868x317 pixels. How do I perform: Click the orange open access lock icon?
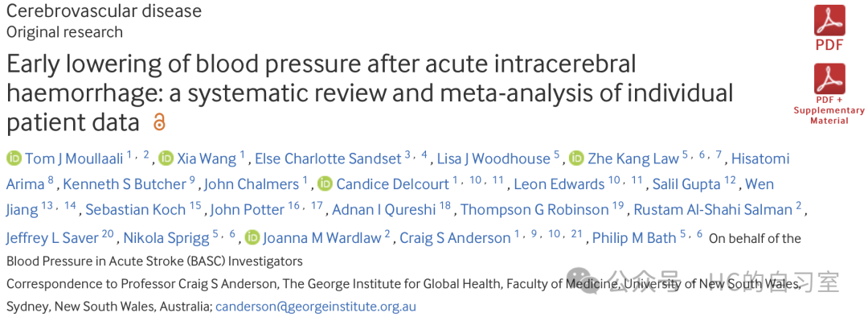[x=159, y=122]
